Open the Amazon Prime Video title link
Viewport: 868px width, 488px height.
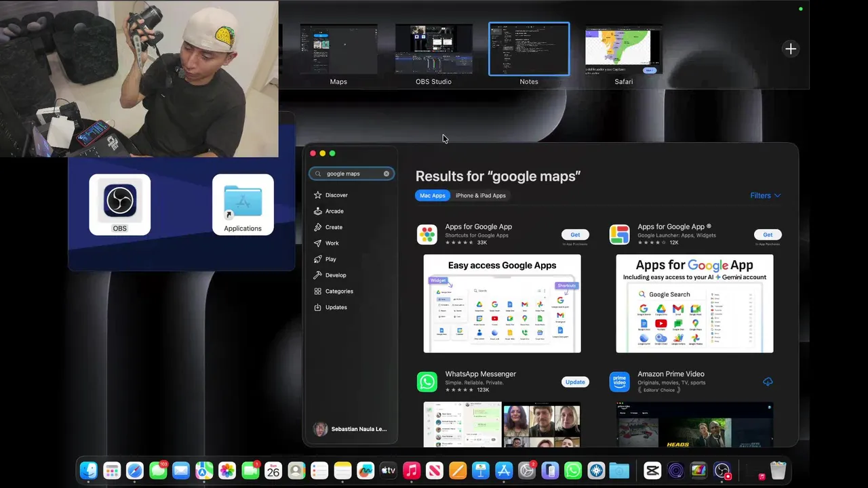tap(671, 374)
